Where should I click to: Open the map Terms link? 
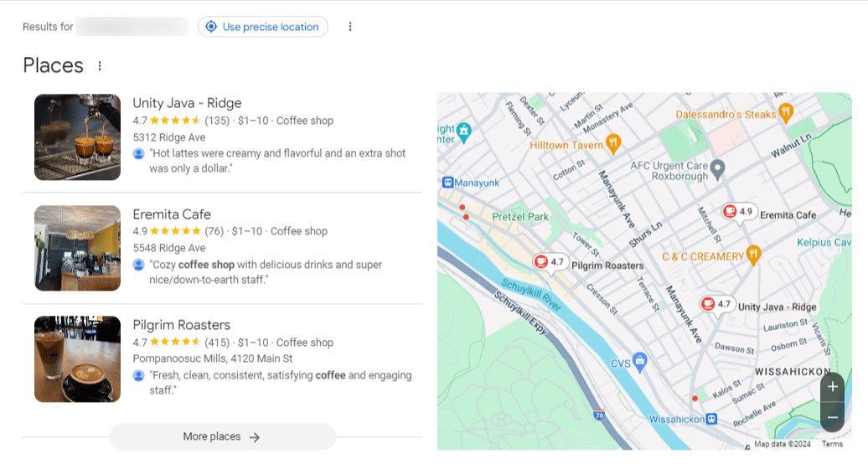coord(832,445)
